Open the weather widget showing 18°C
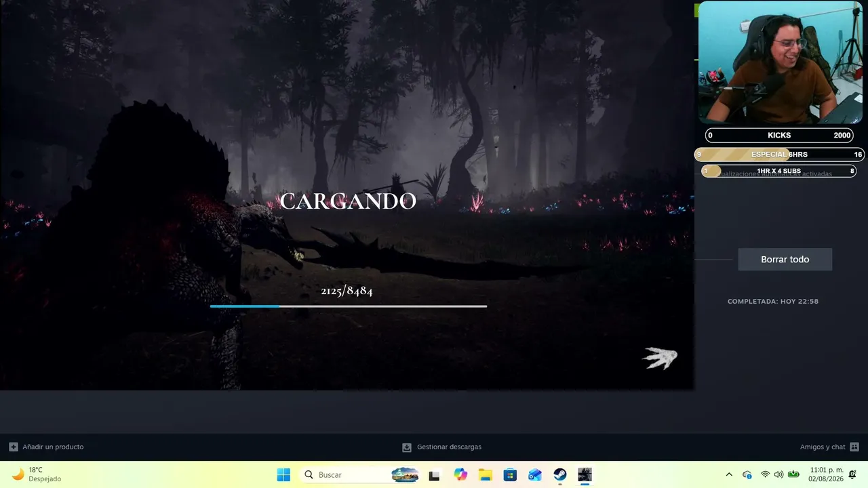This screenshot has height=488, width=868. click(37, 474)
